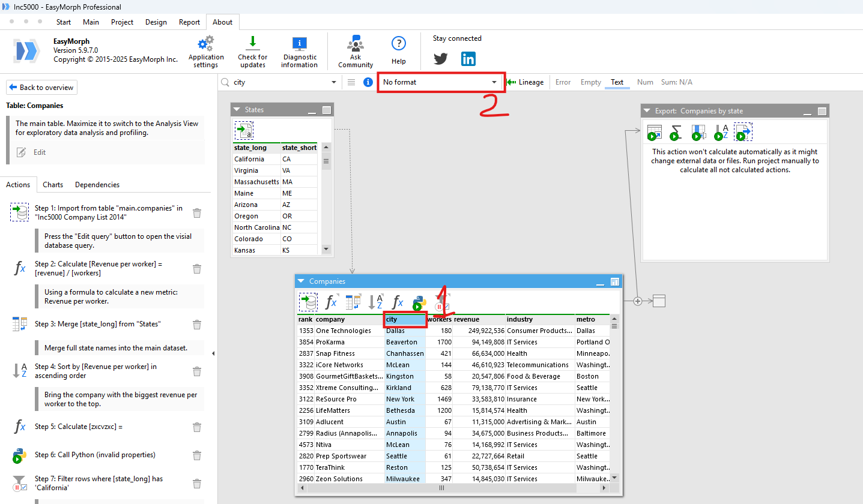This screenshot has width=863, height=504.
Task: Click the Snap Fitness company cell
Action: pos(350,353)
